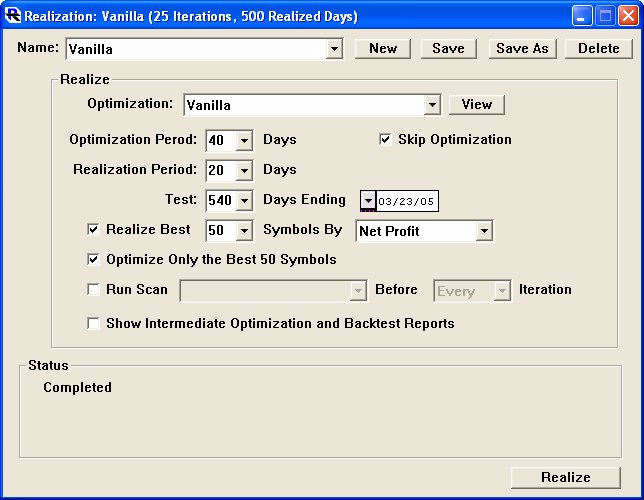
Task: Maximize the Realization window
Action: (x=605, y=16)
